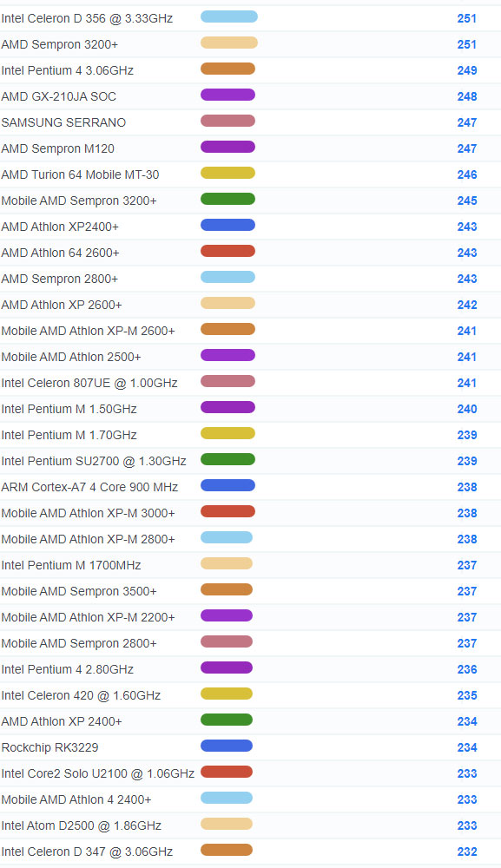Click score 242 for Athlon XP 2600+
Image resolution: width=501 pixels, height=868 pixels.
coord(466,305)
